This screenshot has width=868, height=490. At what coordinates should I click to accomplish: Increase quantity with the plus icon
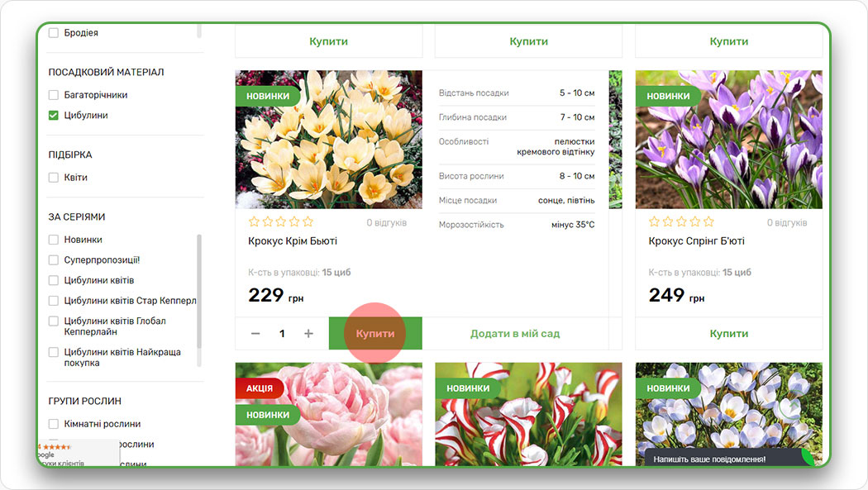point(308,334)
